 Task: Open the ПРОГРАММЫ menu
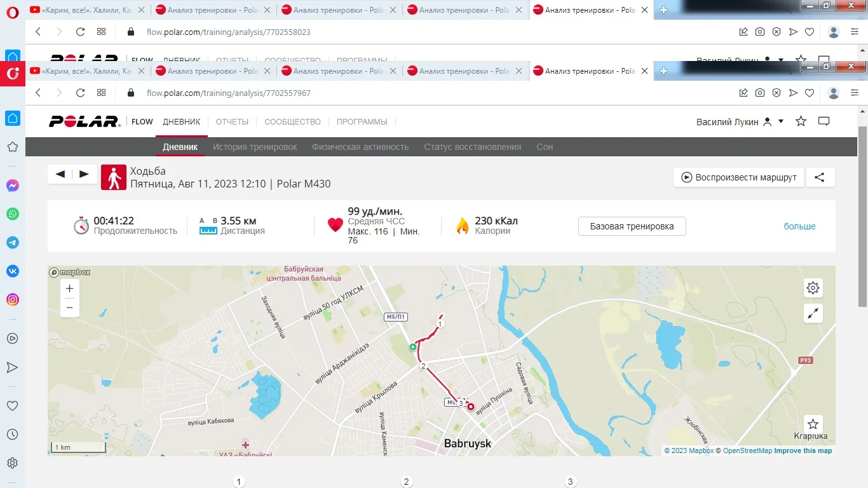tap(362, 121)
